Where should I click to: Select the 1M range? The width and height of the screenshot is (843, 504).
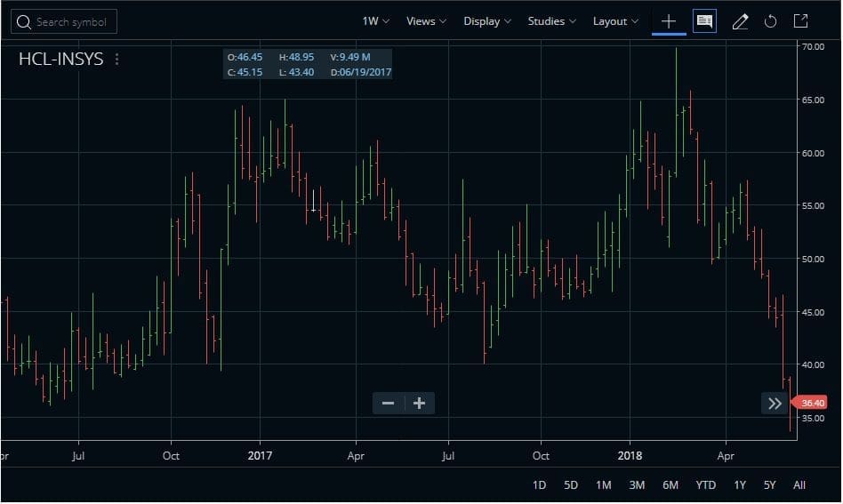click(x=603, y=485)
